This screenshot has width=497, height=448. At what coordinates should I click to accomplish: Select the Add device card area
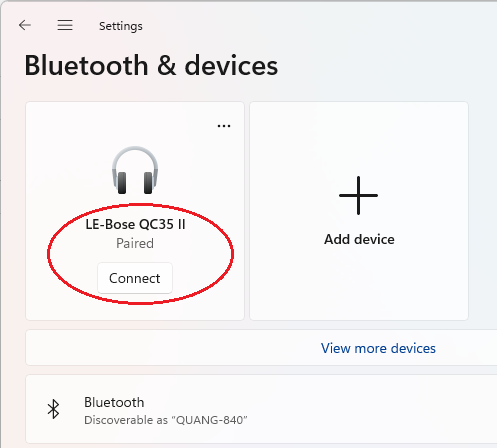[359, 211]
